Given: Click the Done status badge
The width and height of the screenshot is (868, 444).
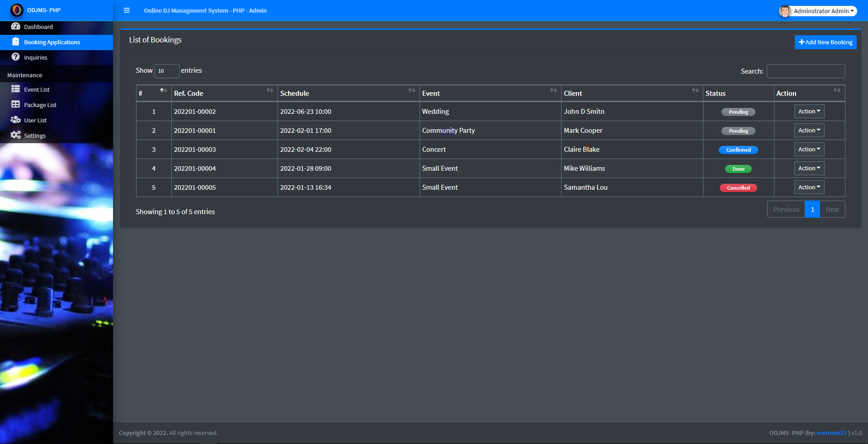Looking at the screenshot, I should 738,169.
